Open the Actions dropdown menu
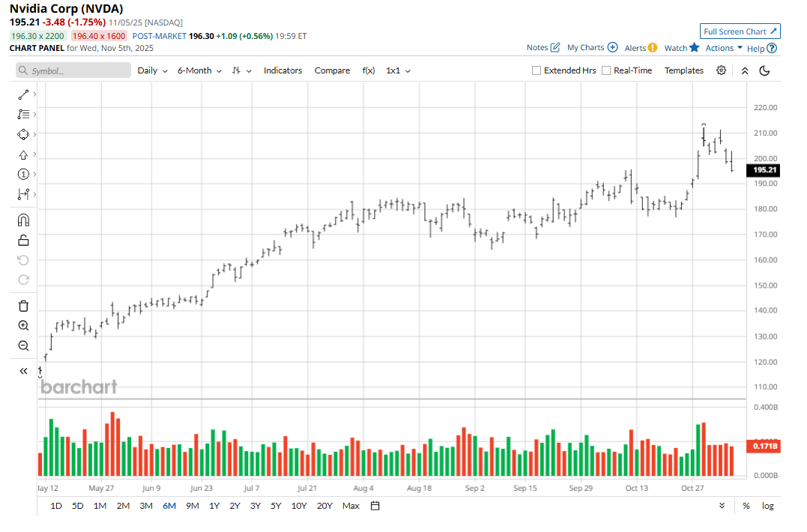 coord(724,48)
